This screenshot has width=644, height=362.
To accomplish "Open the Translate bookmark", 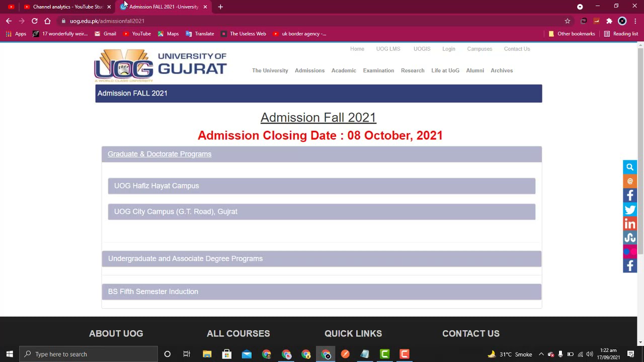I will coord(200,34).
